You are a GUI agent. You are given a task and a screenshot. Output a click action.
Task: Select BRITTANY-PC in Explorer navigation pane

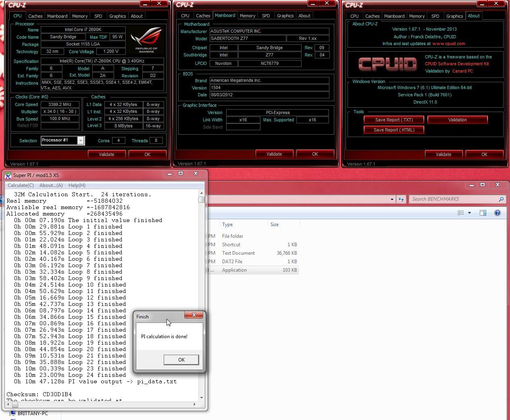(x=33, y=414)
